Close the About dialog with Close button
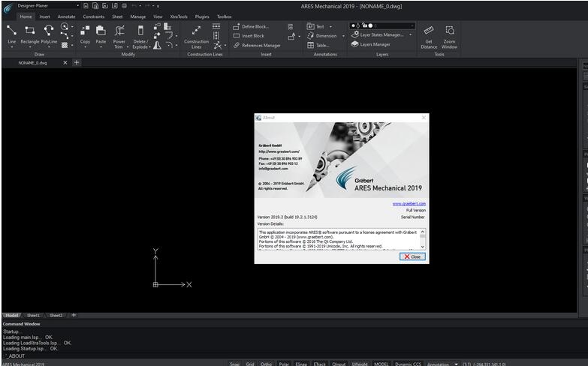588x366 pixels. [412, 256]
